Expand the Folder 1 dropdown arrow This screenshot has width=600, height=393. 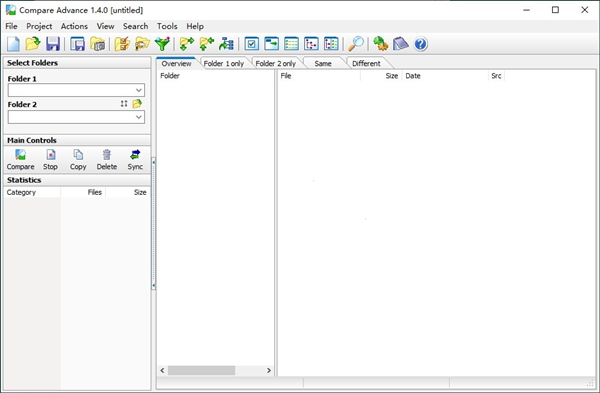(x=139, y=90)
